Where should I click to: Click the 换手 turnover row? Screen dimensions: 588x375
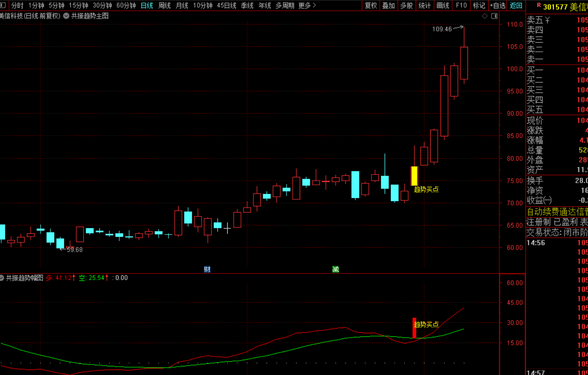coord(557,180)
